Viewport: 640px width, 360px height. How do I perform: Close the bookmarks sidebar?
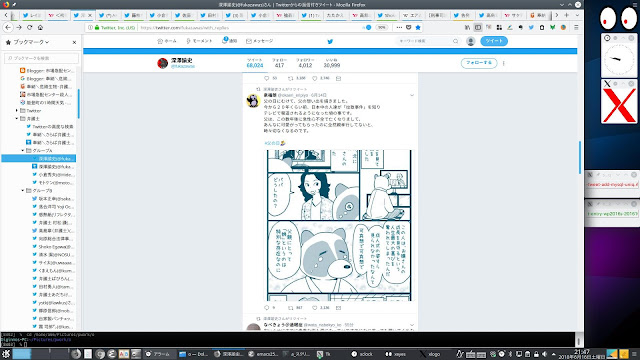click(74, 42)
